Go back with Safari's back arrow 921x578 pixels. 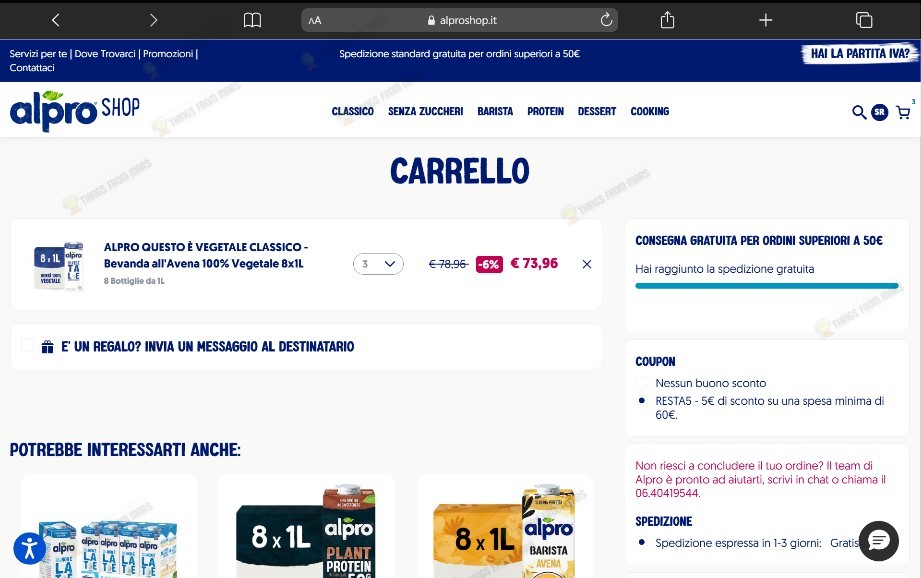click(x=56, y=20)
